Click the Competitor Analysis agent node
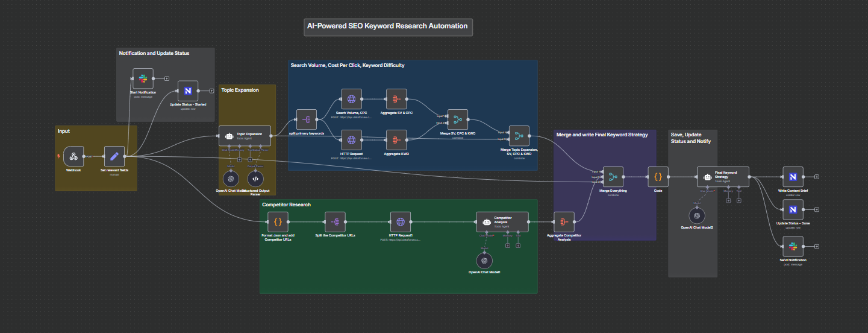 502,221
